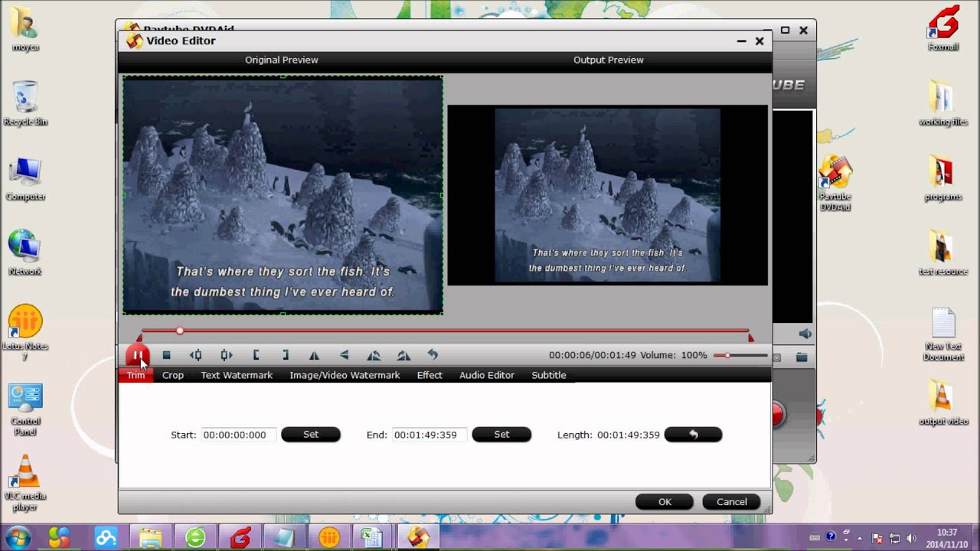
Task: Select the output video folder on desktop
Action: click(942, 403)
